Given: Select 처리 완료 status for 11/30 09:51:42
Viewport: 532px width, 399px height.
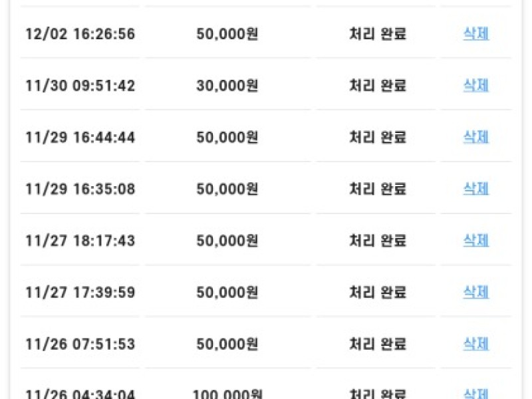Looking at the screenshot, I should pos(378,86).
